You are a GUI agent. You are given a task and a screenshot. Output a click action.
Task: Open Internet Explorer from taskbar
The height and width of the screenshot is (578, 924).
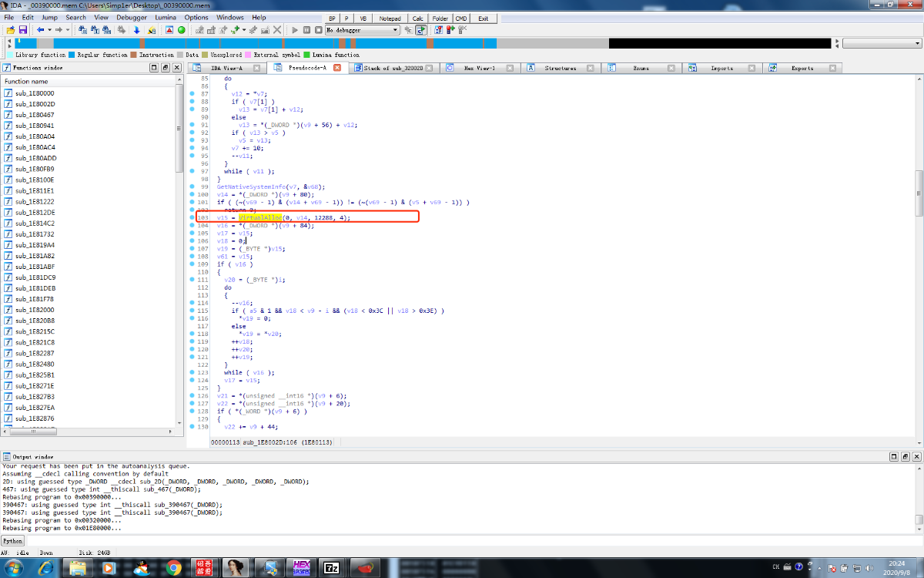(x=46, y=567)
